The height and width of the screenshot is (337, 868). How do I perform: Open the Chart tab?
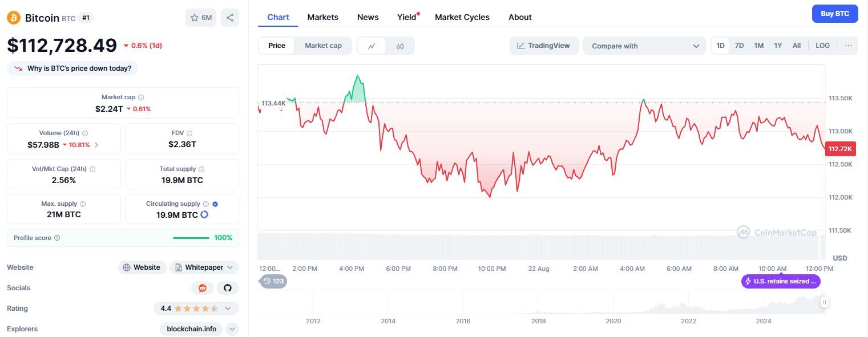coord(278,17)
